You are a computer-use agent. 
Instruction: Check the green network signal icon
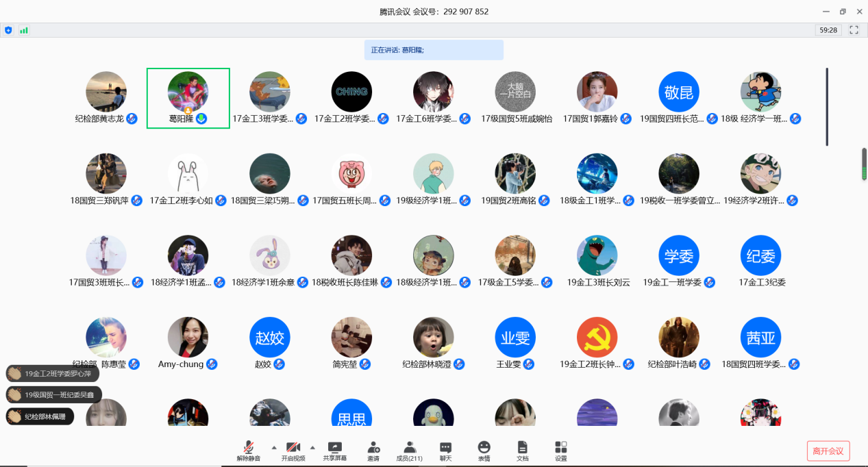coord(24,30)
